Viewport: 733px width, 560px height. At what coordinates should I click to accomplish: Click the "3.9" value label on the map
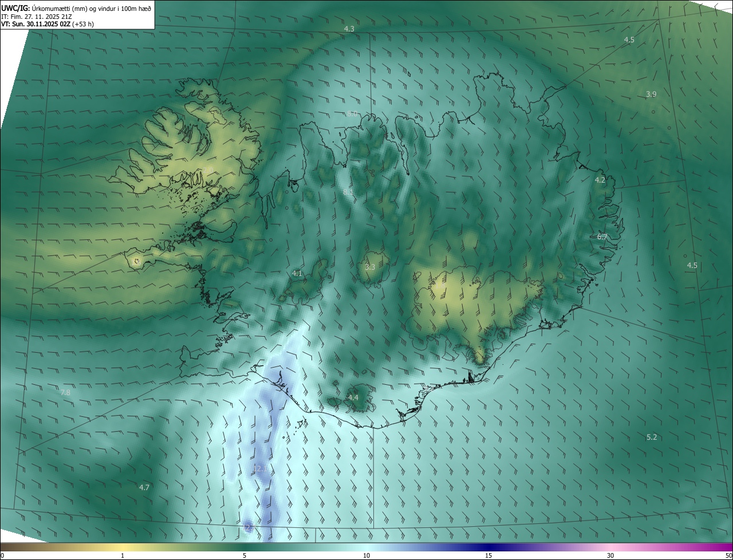point(651,94)
